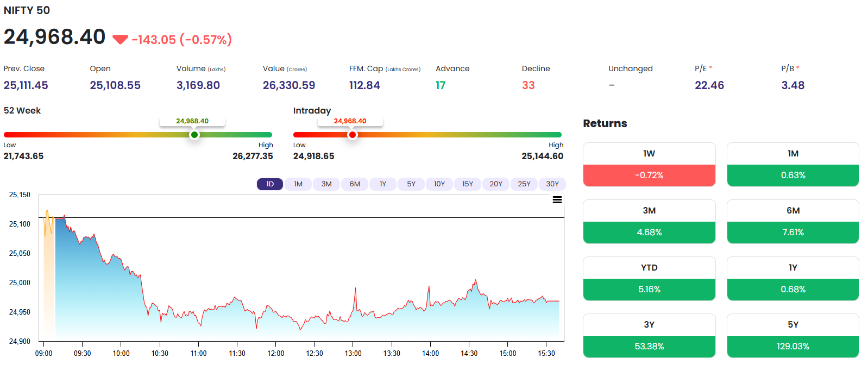Select the 1M chart range tab
The width and height of the screenshot is (868, 370).
(298, 184)
